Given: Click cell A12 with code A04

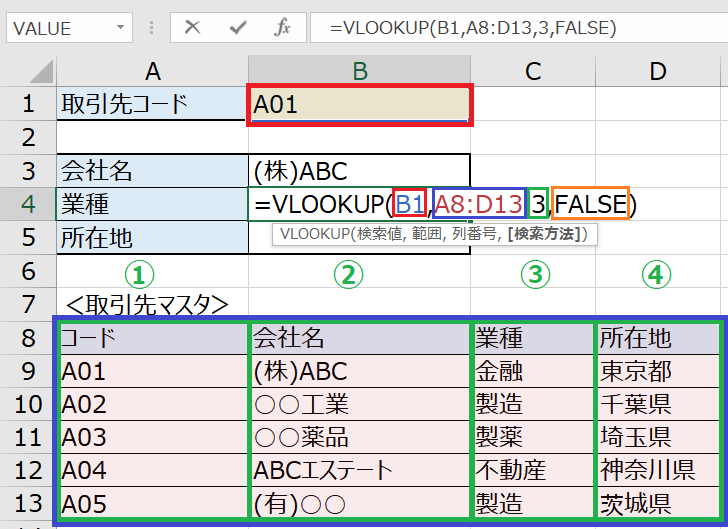Looking at the screenshot, I should (x=152, y=470).
